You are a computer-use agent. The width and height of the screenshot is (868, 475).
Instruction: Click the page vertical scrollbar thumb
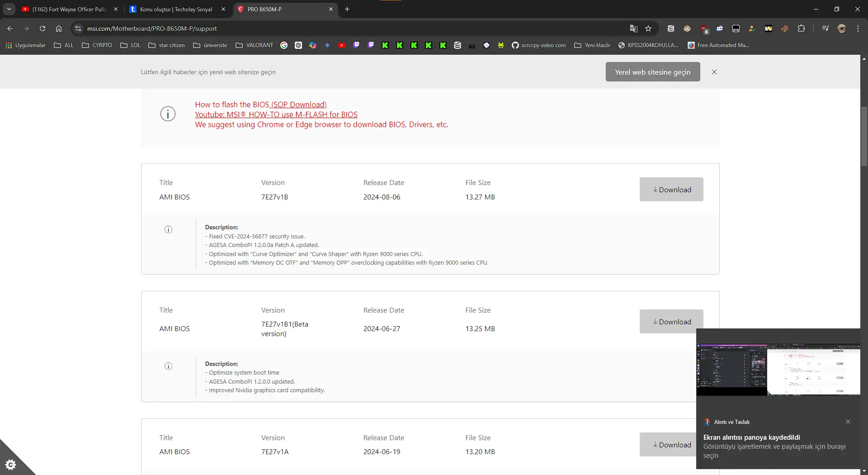click(x=864, y=136)
